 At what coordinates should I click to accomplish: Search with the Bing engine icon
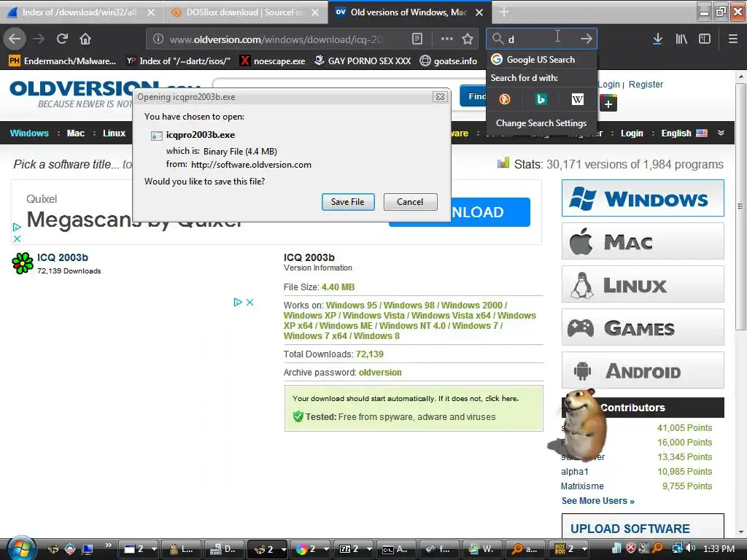pyautogui.click(x=541, y=99)
